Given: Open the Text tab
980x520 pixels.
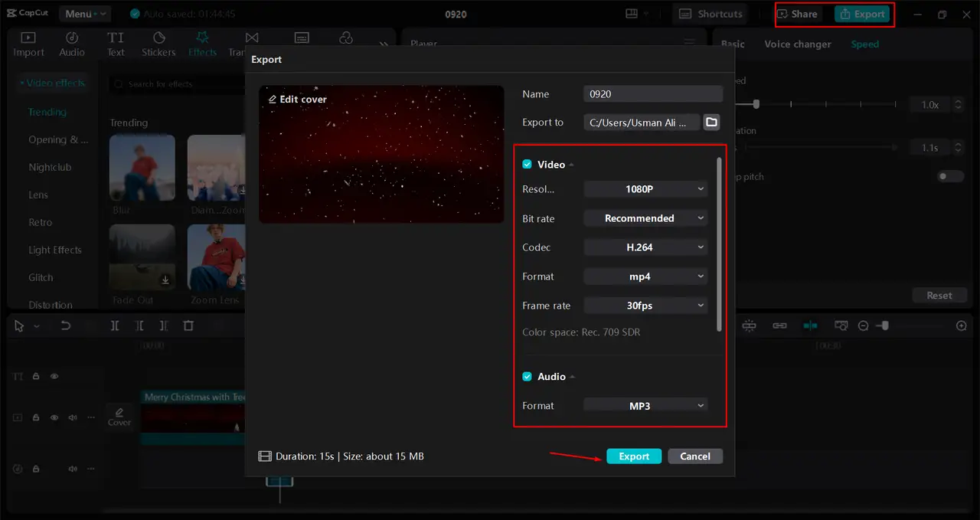Looking at the screenshot, I should coord(116,44).
